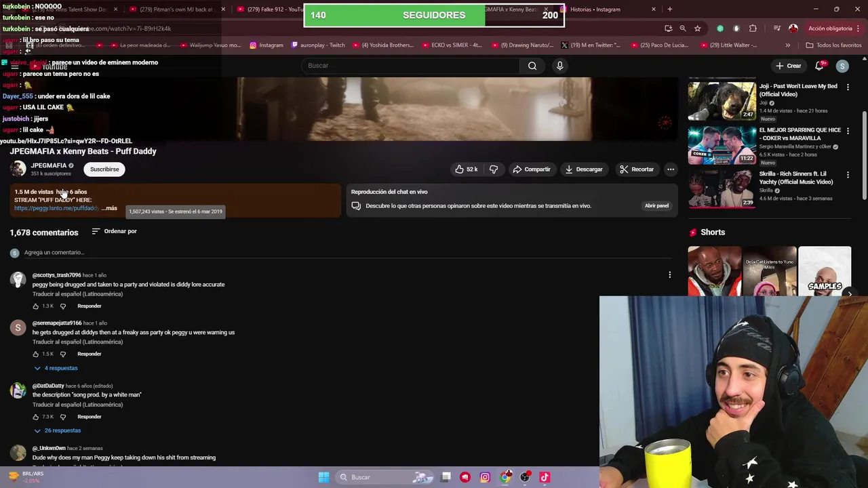Like the JPEGMAFIA video with the 52 k thumbs-up
This screenshot has width=868, height=488.
point(467,169)
